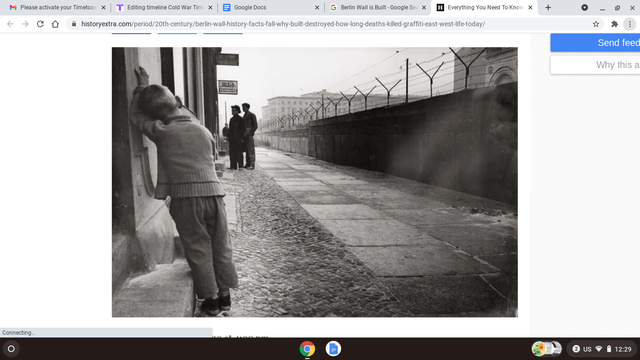Screen dimensions: 640x360
Task: Open the notification count badge
Action: [x=576, y=349]
